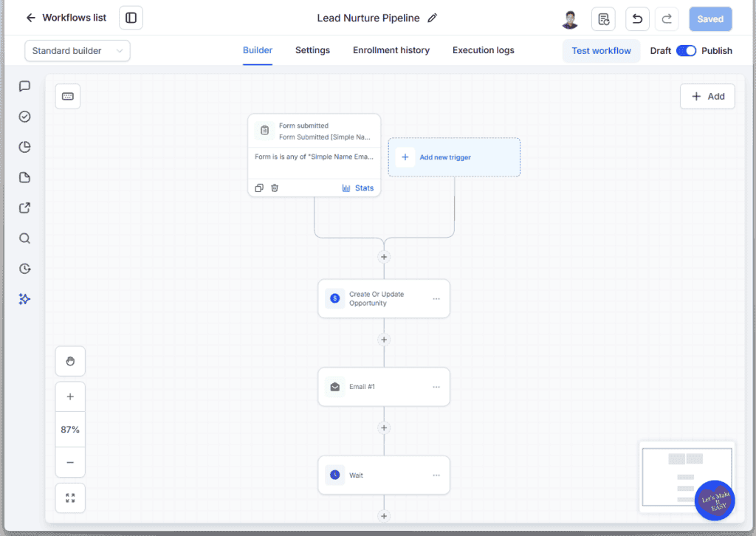Image resolution: width=756 pixels, height=536 pixels.
Task: Click the Saved button
Action: [x=710, y=19]
